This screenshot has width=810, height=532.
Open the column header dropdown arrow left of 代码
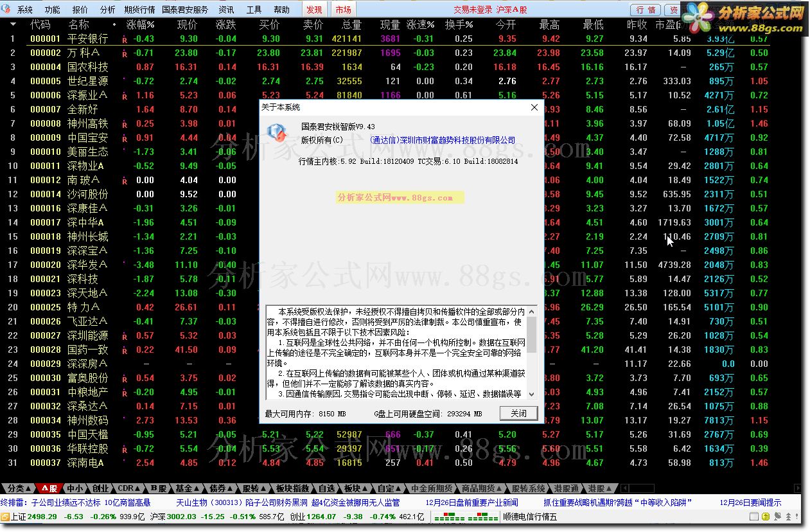(13, 24)
